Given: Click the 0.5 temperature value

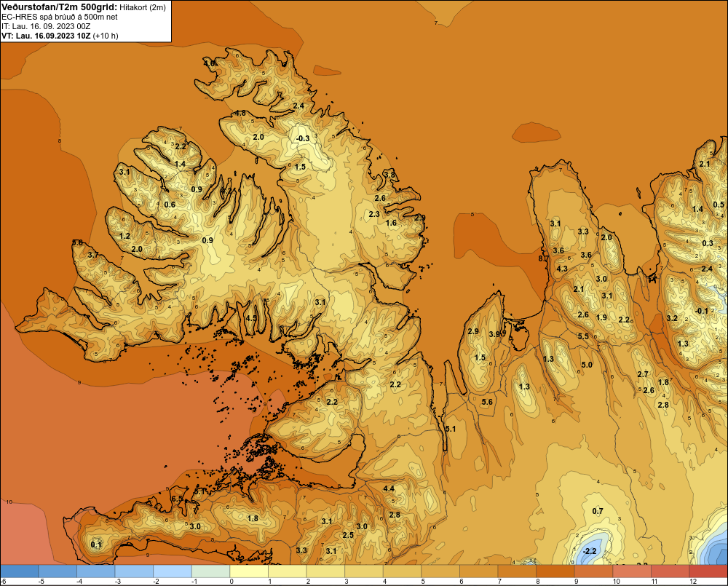Looking at the screenshot, I should (x=719, y=205).
